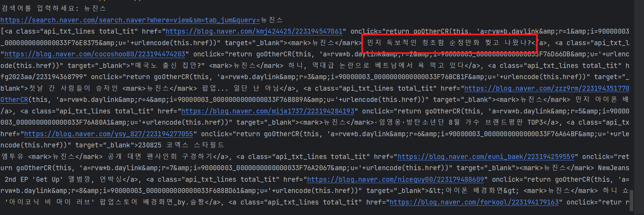Open the blog link euni_baek/223194259559
The width and height of the screenshot is (644, 215).
coord(486,157)
